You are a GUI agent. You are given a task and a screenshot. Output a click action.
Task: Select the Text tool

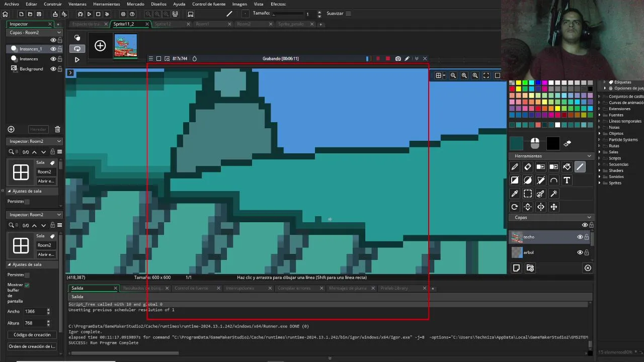[x=567, y=180]
